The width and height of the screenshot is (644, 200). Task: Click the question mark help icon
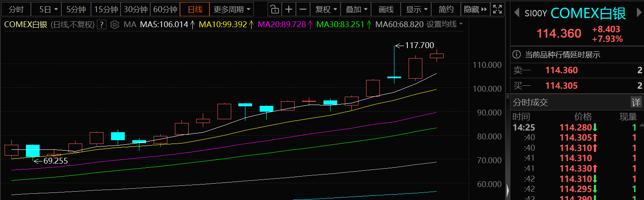pos(102,25)
